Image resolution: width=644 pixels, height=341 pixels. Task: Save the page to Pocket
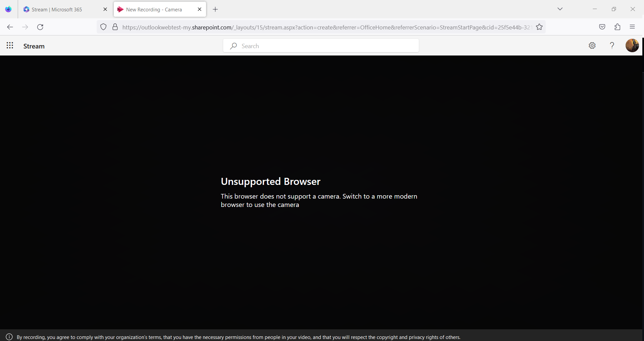(602, 27)
